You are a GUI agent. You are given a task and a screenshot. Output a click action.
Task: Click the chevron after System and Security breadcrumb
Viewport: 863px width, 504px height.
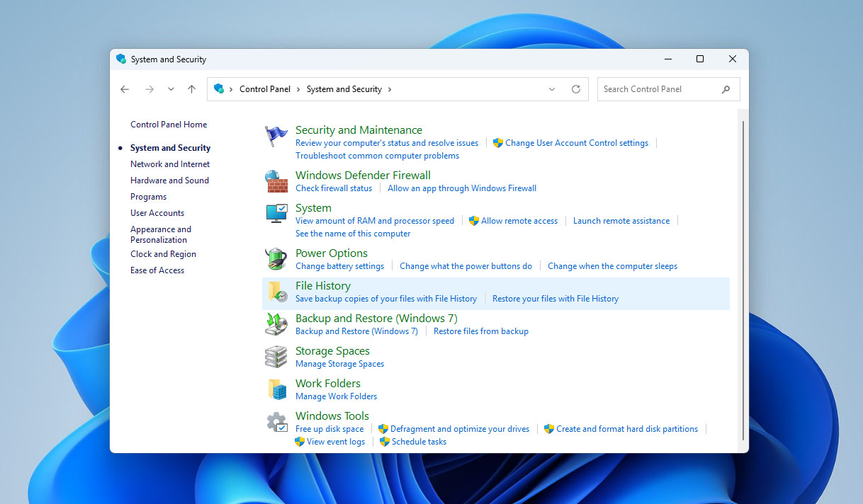(388, 88)
